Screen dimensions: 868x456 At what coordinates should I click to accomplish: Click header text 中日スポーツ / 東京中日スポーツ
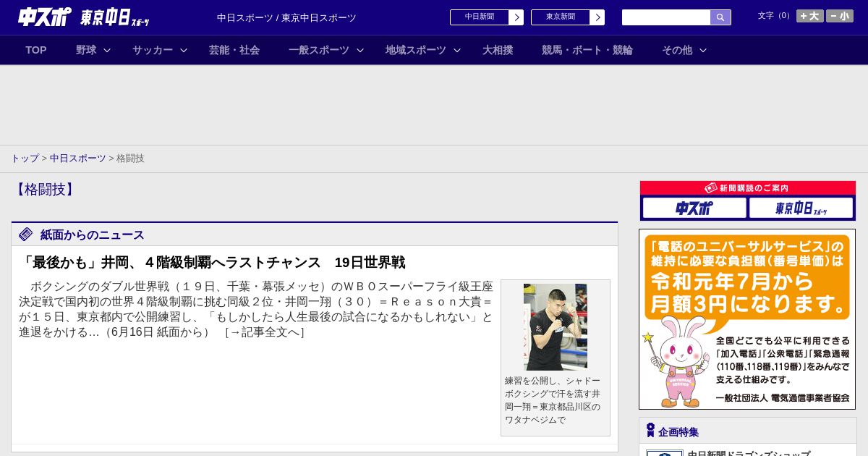(x=286, y=17)
